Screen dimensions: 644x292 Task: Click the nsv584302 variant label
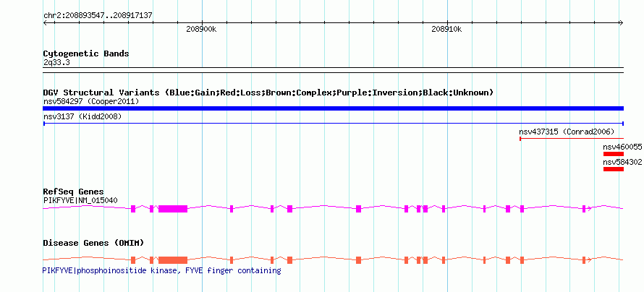622,162
